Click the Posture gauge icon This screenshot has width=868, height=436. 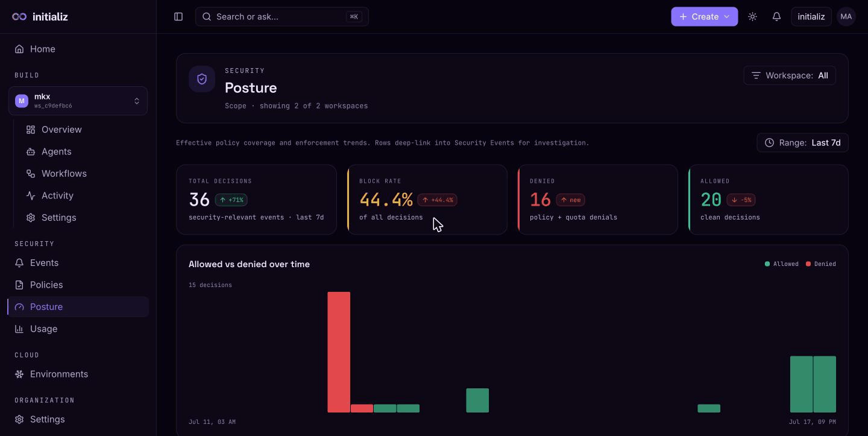click(19, 307)
